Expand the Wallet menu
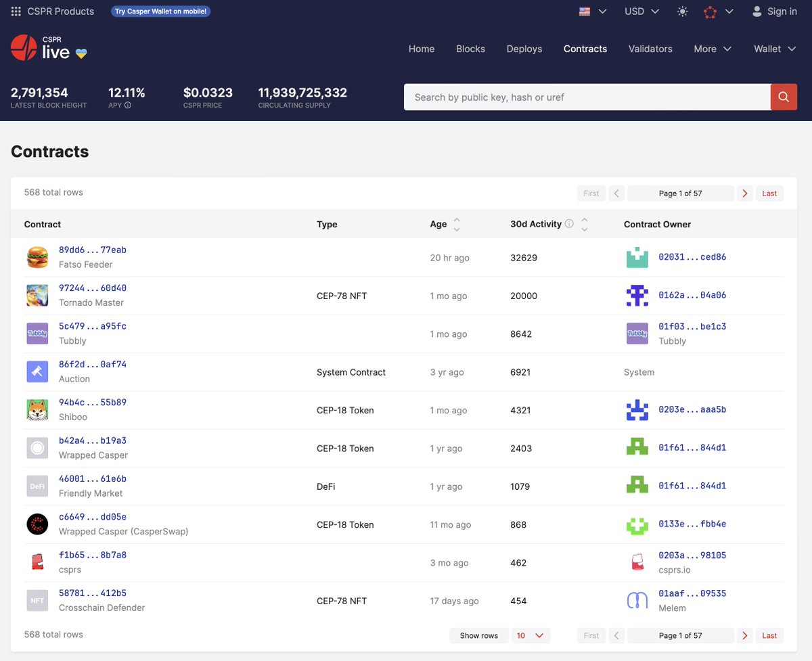812x661 pixels. tap(775, 49)
